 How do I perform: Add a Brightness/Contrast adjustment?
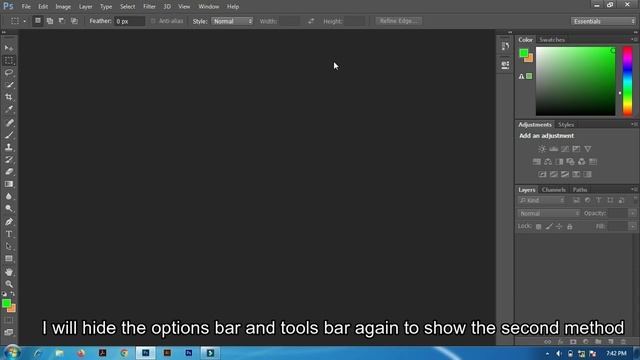[x=542, y=149]
